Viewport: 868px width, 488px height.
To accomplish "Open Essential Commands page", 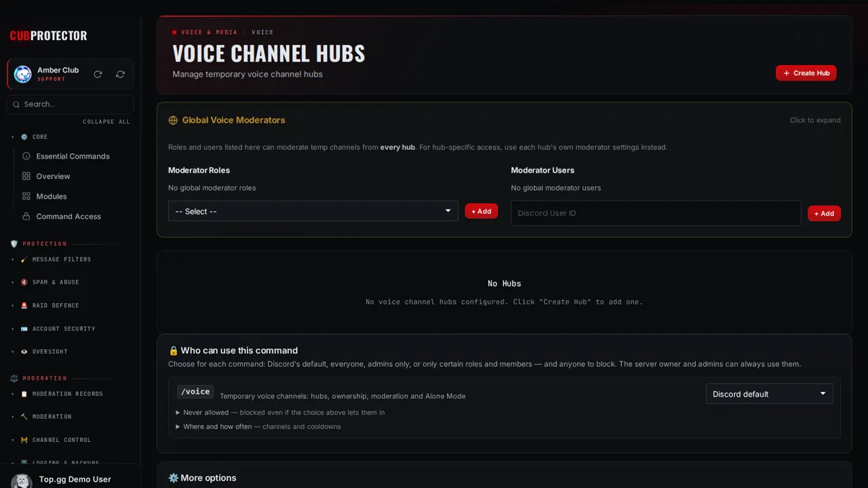I will pos(73,156).
